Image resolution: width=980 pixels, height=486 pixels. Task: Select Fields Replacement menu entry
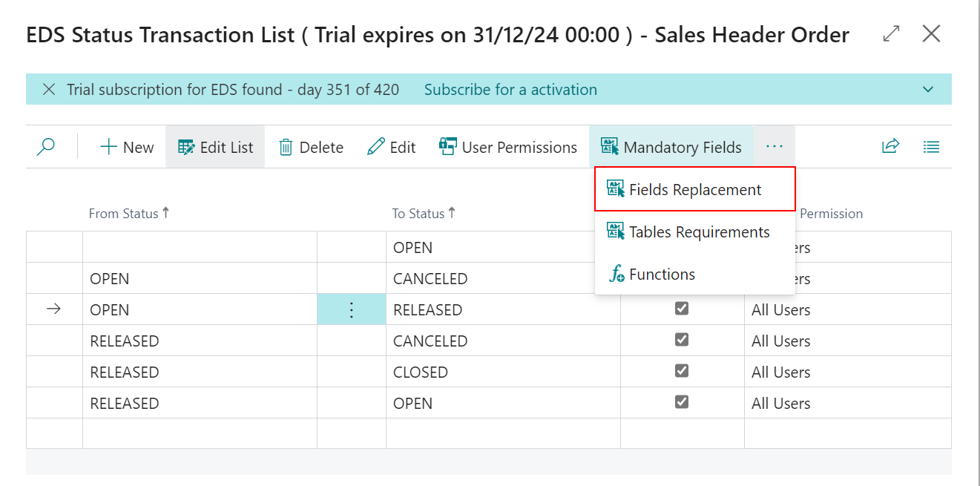695,189
